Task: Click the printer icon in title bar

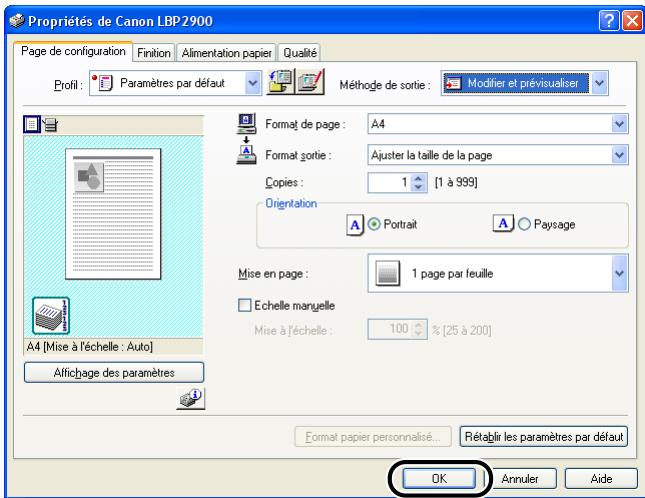Action: click(x=17, y=21)
